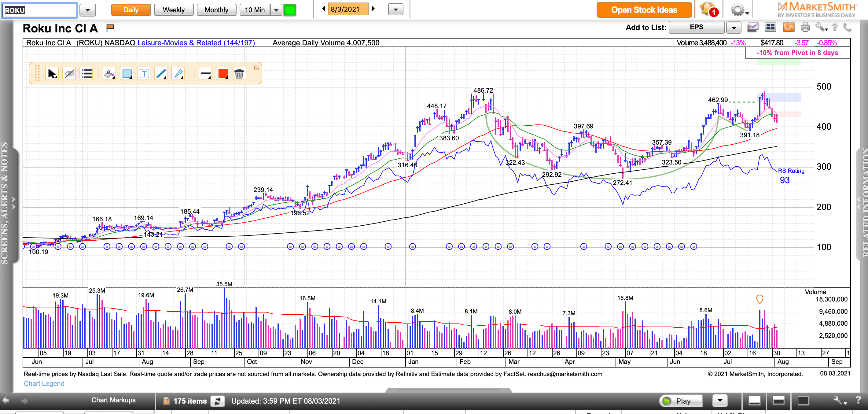
Task: Open the bottom bar wrench tools menu
Action: click(x=840, y=401)
